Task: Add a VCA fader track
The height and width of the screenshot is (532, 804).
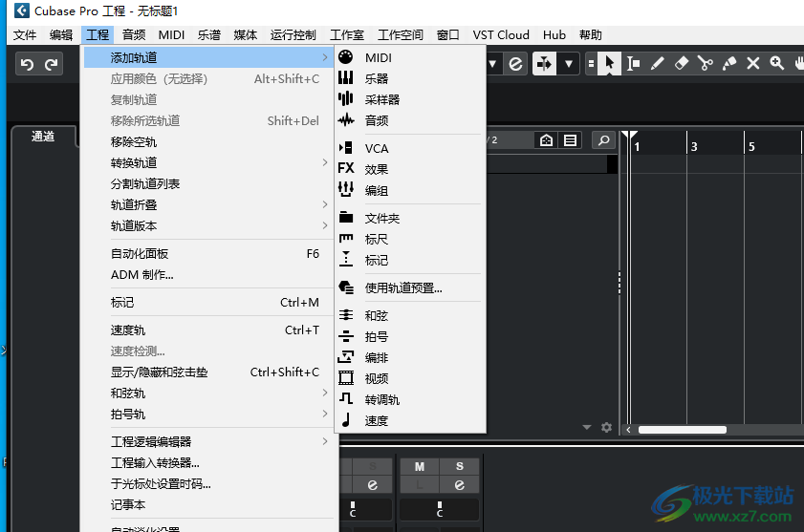Action: click(x=410, y=148)
